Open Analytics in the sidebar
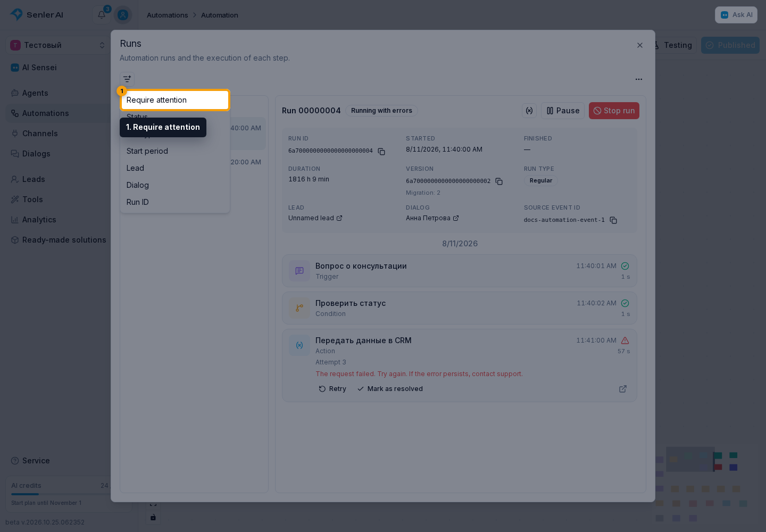Viewport: 766px width, 532px height. (58, 220)
